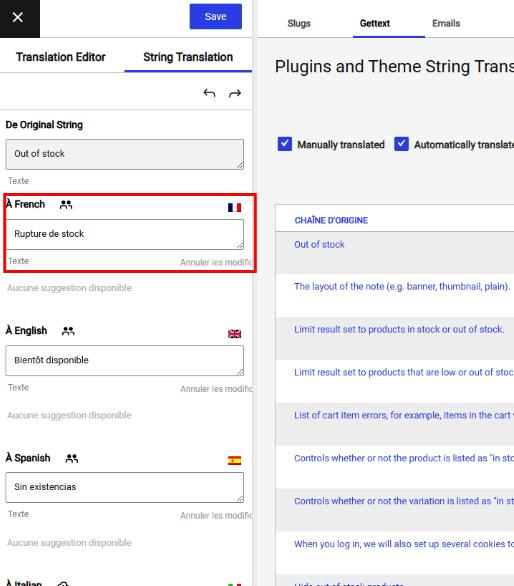Screen dimensions: 514x586
Task: Save the translation changes
Action: point(216,16)
